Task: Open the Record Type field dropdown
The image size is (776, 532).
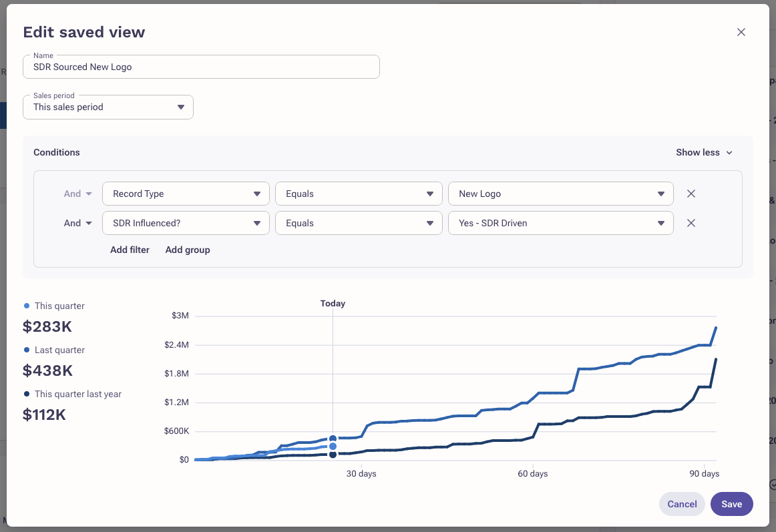Action: tap(186, 194)
